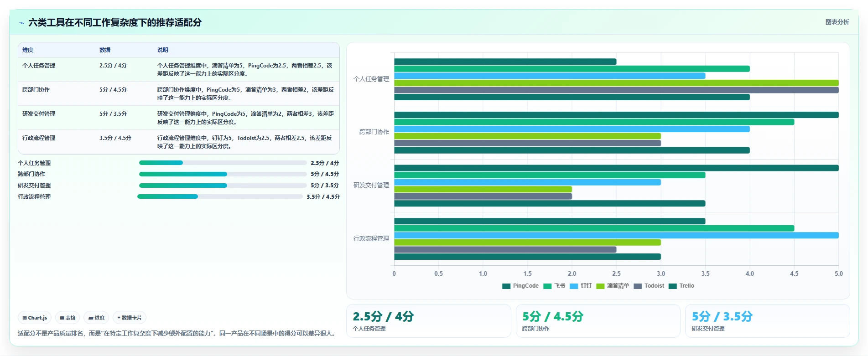Click 滴答清单 bar in 个人任务管理 group
868x356 pixels.
click(x=616, y=83)
